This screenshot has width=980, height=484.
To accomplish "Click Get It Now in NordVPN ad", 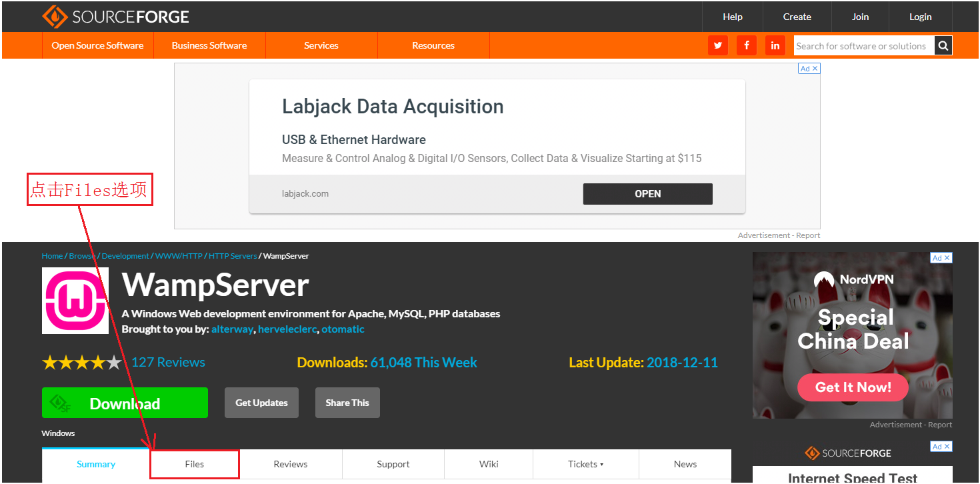I will [x=853, y=387].
